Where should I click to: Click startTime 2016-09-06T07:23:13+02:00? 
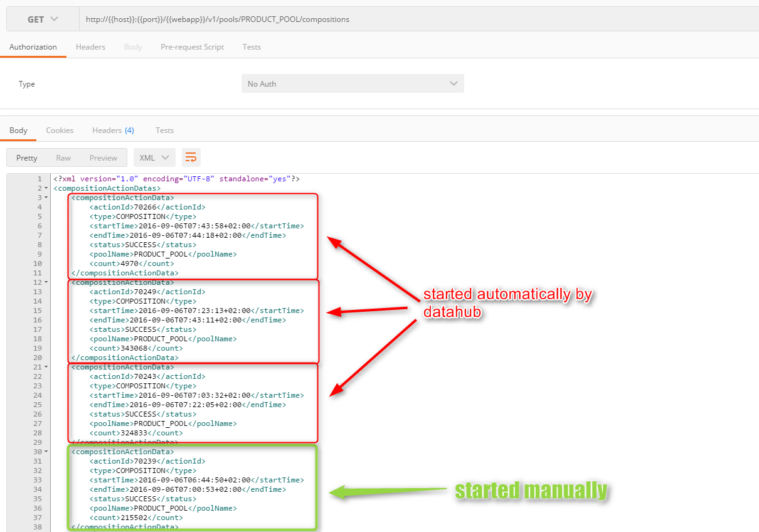[x=194, y=311]
